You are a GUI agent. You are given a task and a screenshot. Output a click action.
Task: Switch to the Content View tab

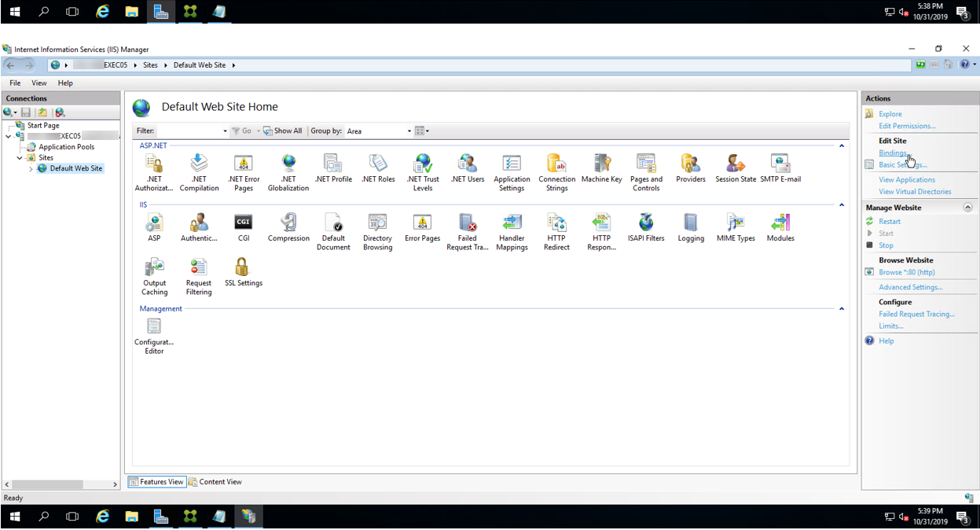pos(215,482)
